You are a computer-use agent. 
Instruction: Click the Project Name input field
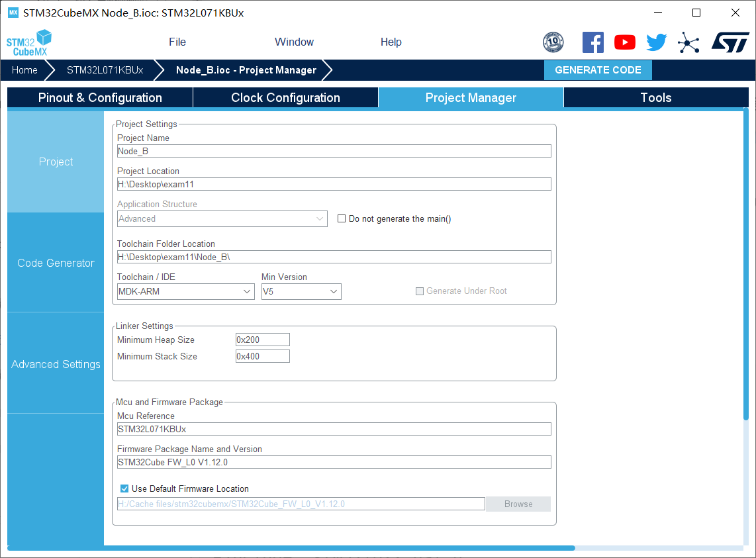334,151
